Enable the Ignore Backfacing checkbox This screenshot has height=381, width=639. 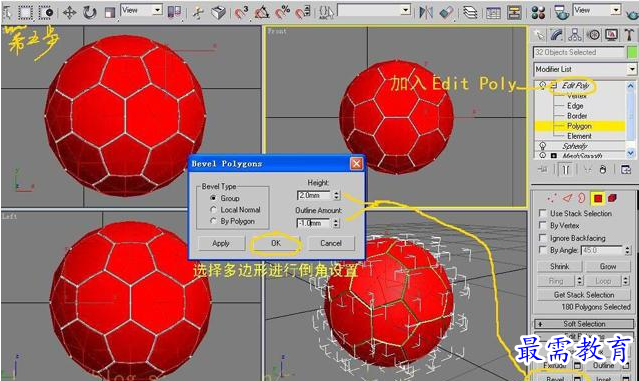click(542, 238)
